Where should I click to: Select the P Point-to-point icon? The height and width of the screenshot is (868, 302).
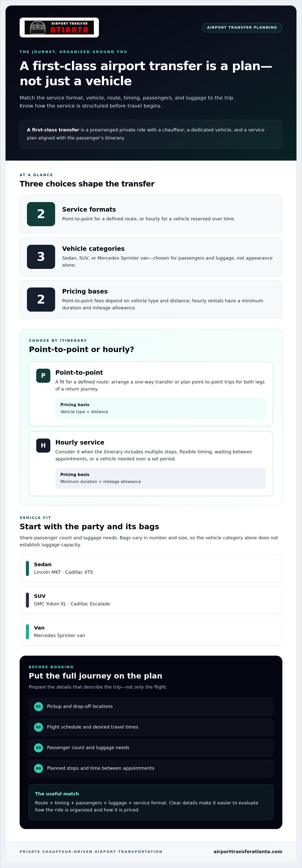tap(43, 376)
